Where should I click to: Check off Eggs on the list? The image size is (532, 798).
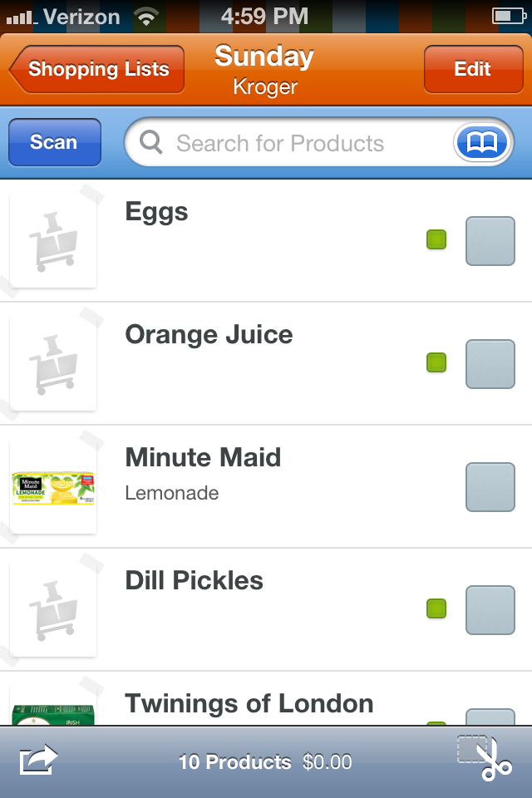490,241
